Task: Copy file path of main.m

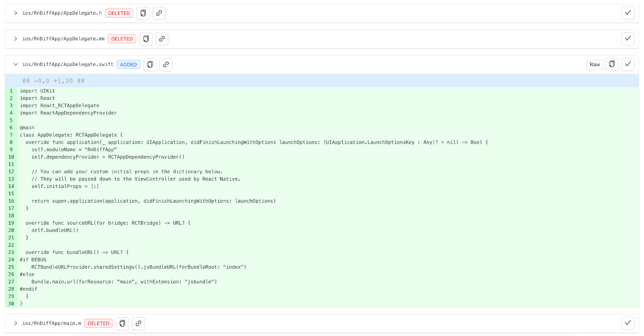Action: (122, 324)
